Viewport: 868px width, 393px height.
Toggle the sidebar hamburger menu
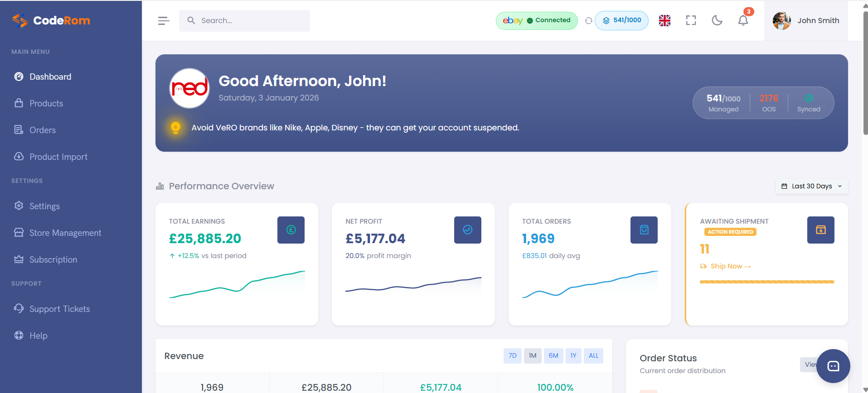click(x=164, y=21)
